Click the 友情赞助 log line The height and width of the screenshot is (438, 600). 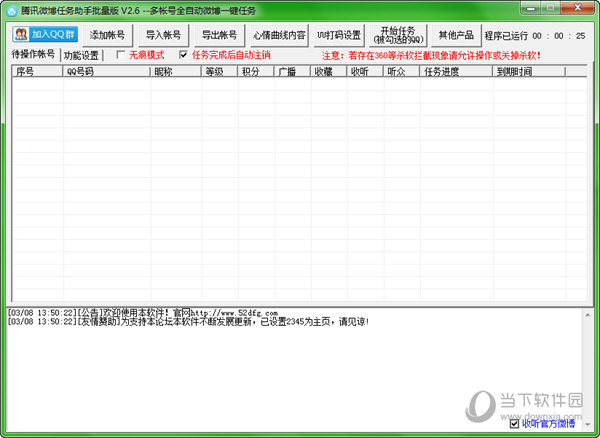coord(188,322)
